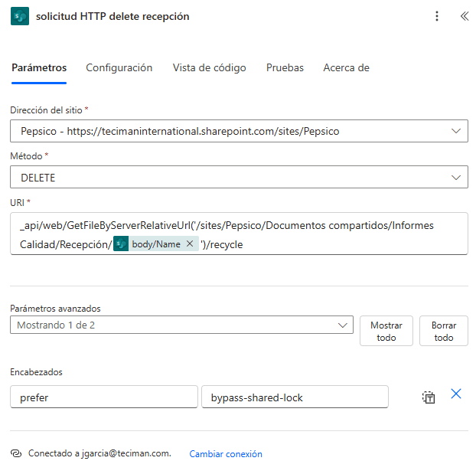Select the Acerca de tab
476x474 pixels.
[346, 67]
